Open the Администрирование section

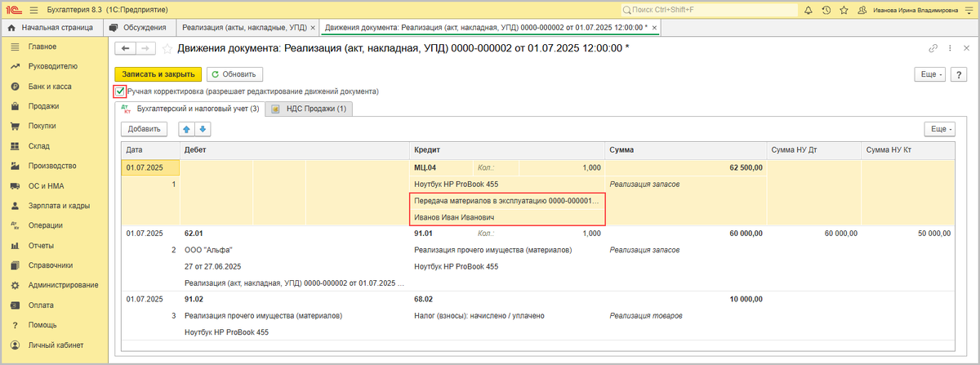(63, 285)
